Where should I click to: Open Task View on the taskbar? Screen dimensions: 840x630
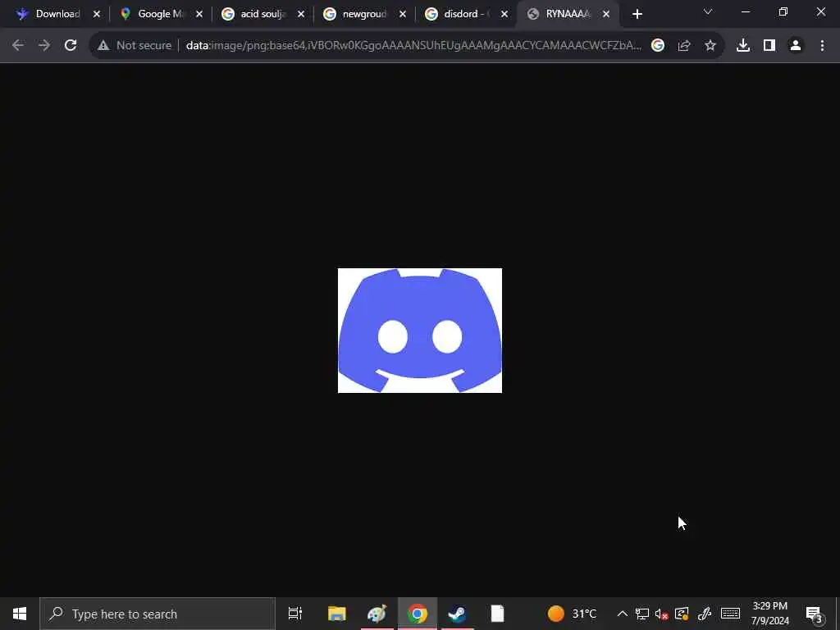tap(295, 614)
